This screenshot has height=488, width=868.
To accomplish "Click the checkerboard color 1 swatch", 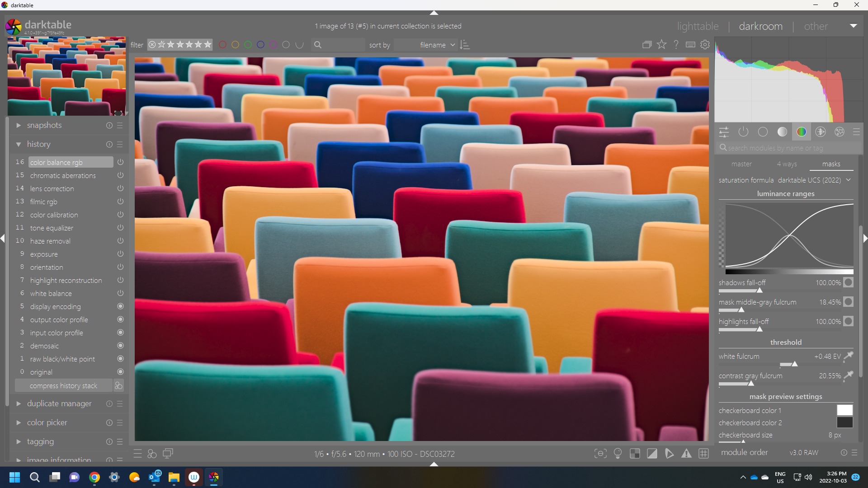I will tap(844, 410).
